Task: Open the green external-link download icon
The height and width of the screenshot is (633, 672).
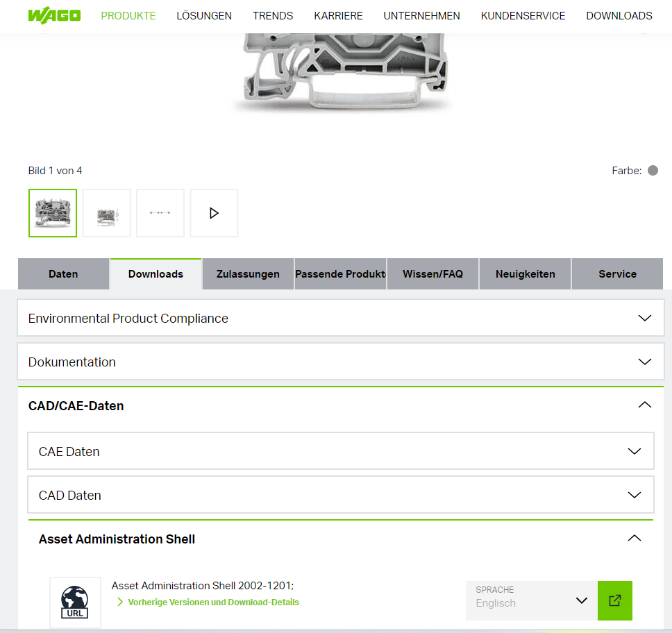Action: pos(614,600)
